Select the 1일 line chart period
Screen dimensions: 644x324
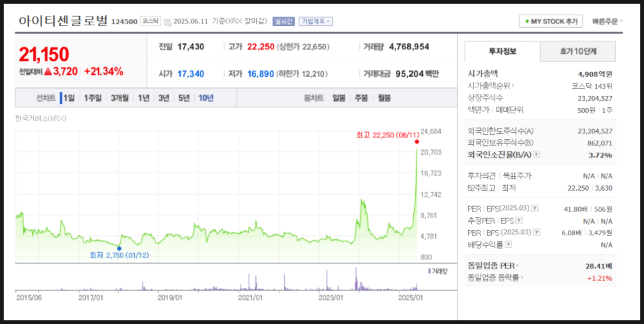click(x=69, y=98)
